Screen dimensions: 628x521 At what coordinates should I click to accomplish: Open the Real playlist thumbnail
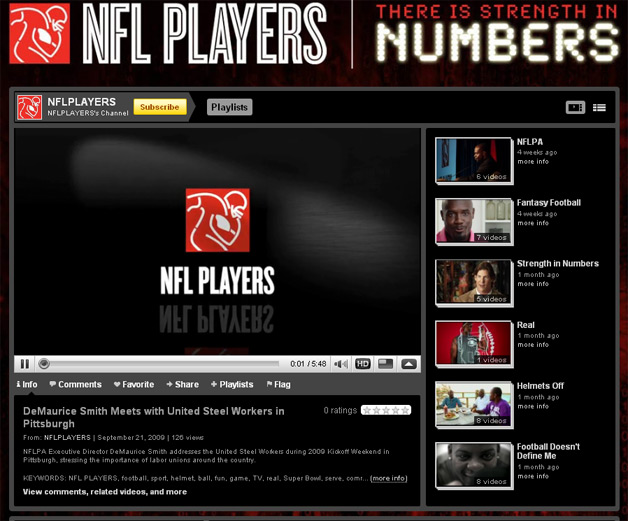[x=474, y=344]
